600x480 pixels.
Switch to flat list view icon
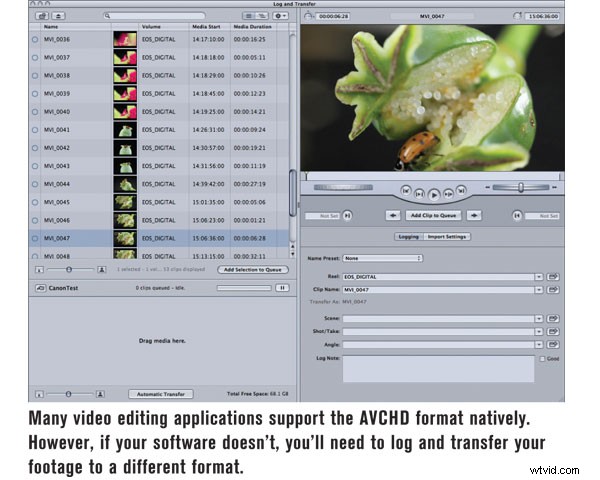[249, 16]
